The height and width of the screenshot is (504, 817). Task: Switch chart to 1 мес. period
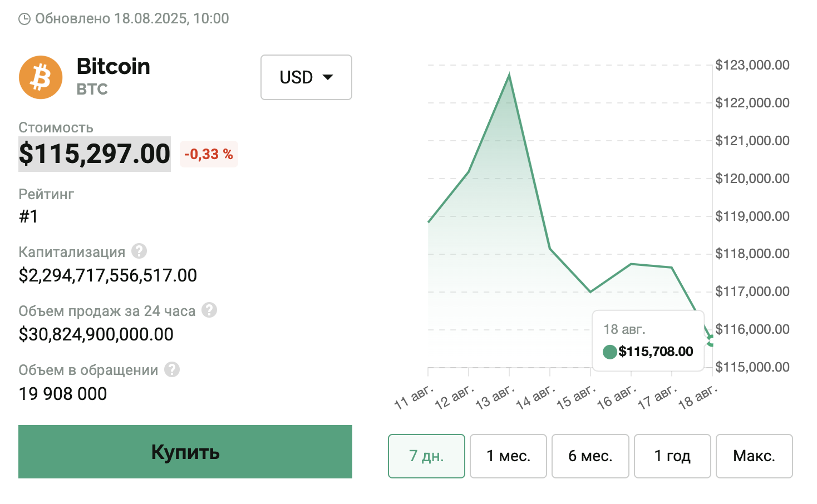tap(508, 456)
